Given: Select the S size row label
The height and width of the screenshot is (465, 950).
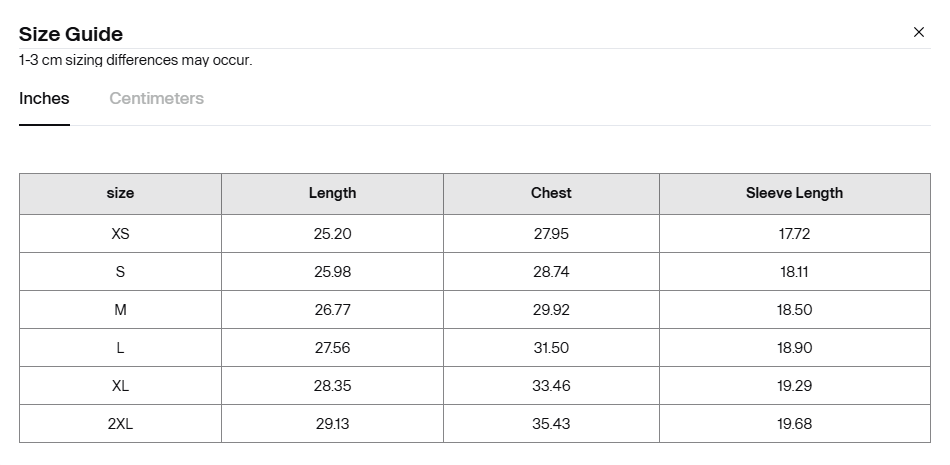Looking at the screenshot, I should 121,272.
